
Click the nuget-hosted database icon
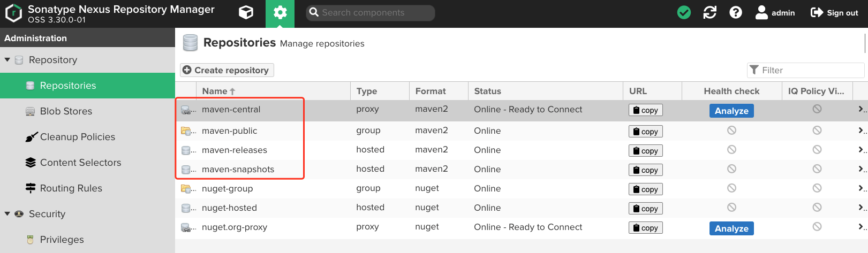(186, 208)
